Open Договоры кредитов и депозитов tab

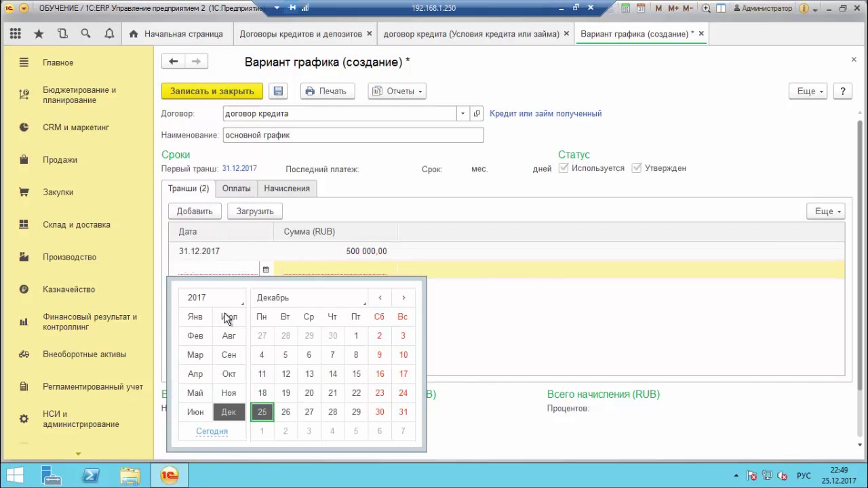(x=302, y=34)
